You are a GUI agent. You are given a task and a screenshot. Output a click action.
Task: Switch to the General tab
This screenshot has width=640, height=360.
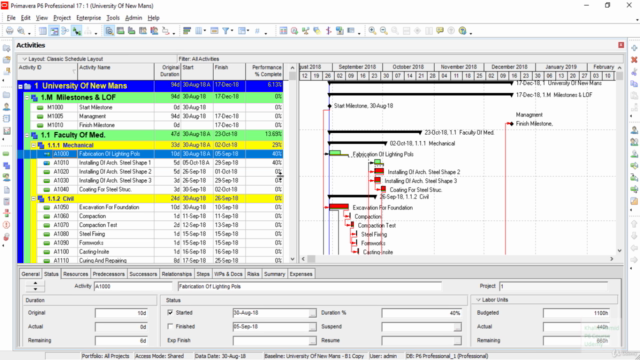[x=30, y=274]
